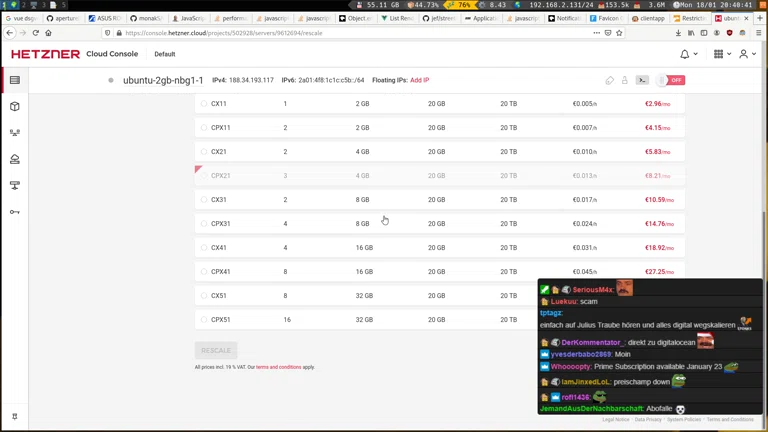This screenshot has height=432, width=768.
Task: Select the CX11 server type radio
Action: tap(204, 103)
